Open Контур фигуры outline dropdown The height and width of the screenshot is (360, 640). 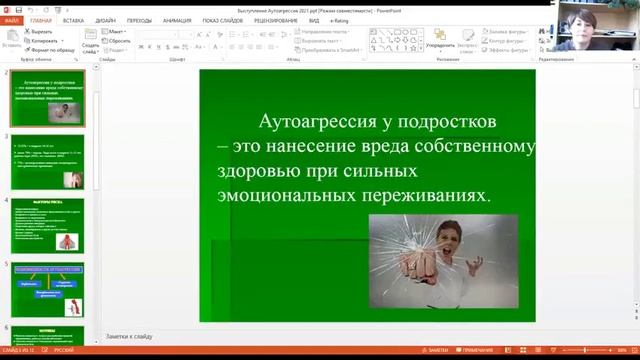503,41
